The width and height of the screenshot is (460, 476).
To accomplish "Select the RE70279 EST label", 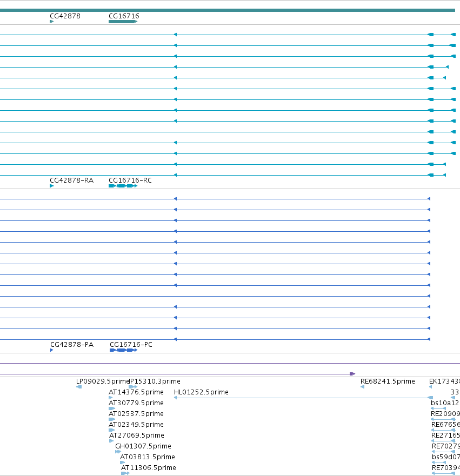I will click(446, 446).
